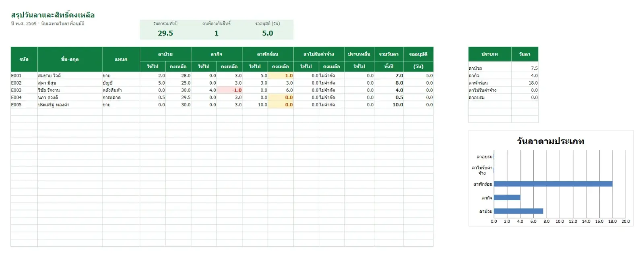Viewport: 644px width, 257px height.
Task: Click the employee code cell E004
Action: (24, 97)
